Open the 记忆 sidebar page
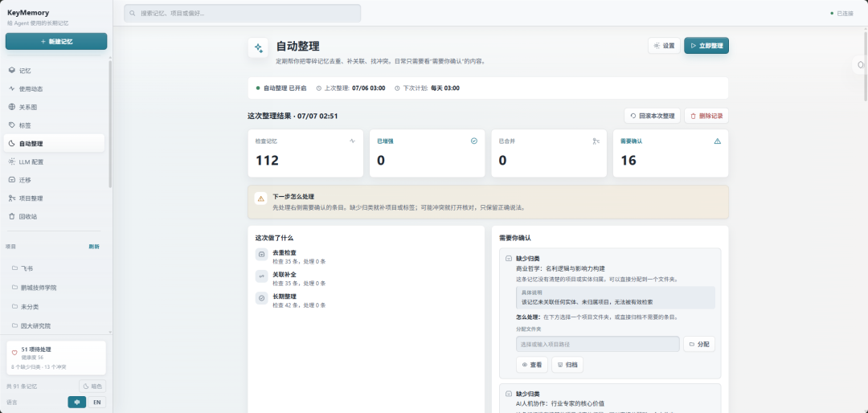Screen dimensions: 868x413 click(54, 71)
